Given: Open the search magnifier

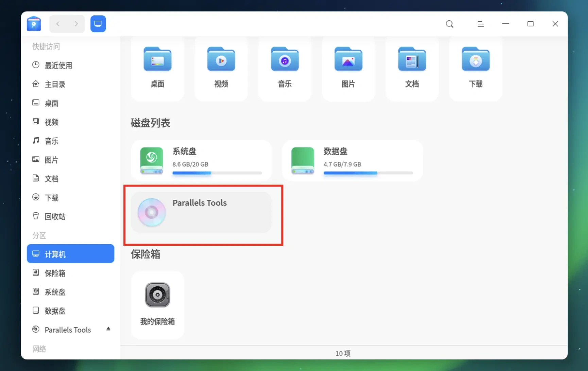Looking at the screenshot, I should (x=450, y=24).
